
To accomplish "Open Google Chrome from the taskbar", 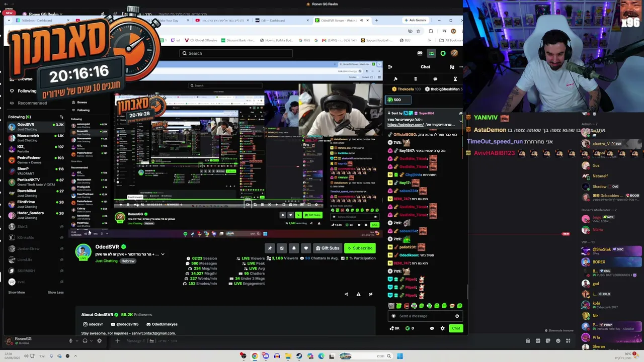I will coord(255,356).
